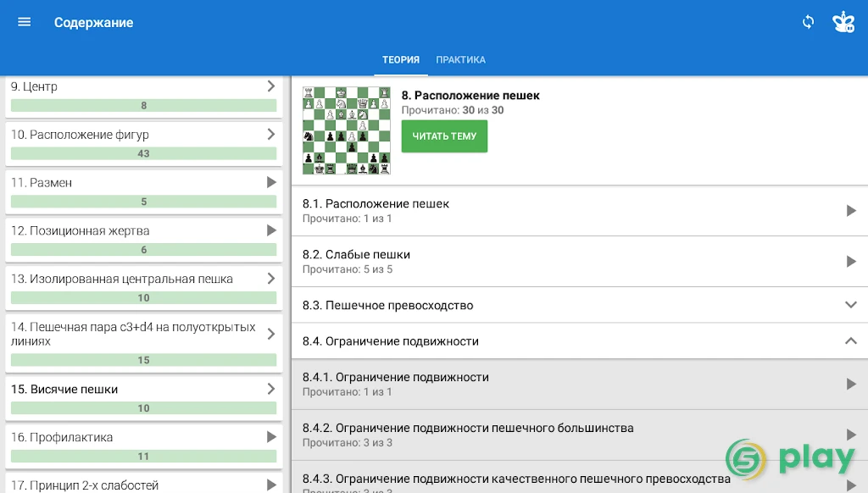
Task: Click play arrow for 8.2. Слабые пешки
Action: pyautogui.click(x=851, y=262)
